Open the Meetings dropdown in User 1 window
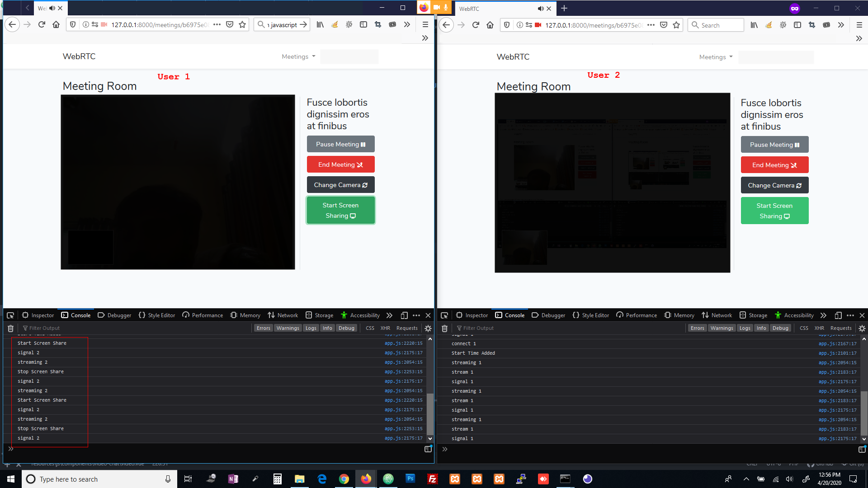868x488 pixels. pyautogui.click(x=297, y=56)
